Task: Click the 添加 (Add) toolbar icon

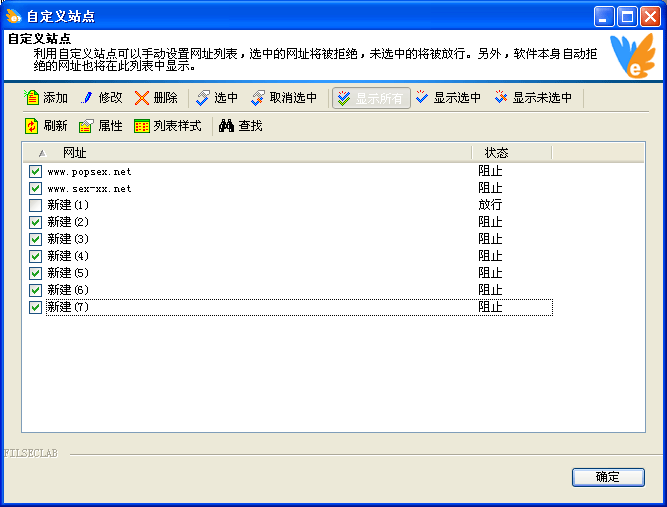Action: pos(32,98)
